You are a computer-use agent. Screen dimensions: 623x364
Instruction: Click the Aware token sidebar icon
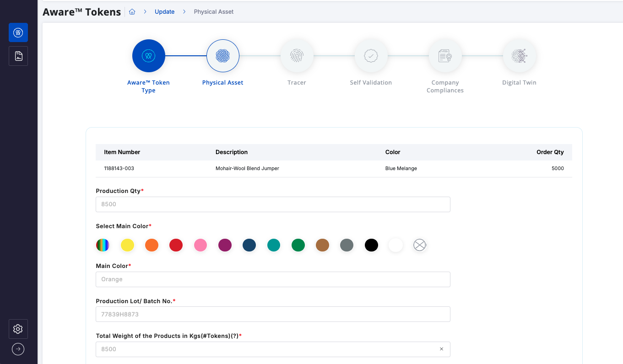coord(18,32)
